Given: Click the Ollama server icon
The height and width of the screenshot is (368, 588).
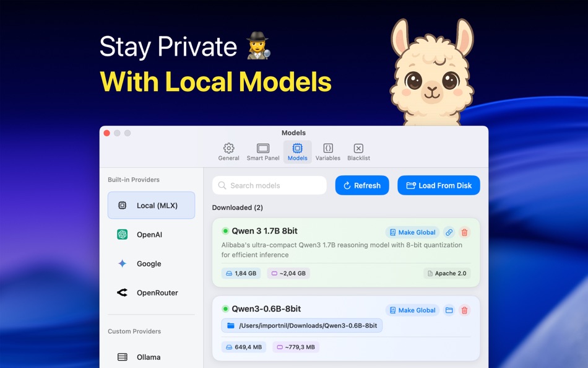Looking at the screenshot, I should coord(123,357).
